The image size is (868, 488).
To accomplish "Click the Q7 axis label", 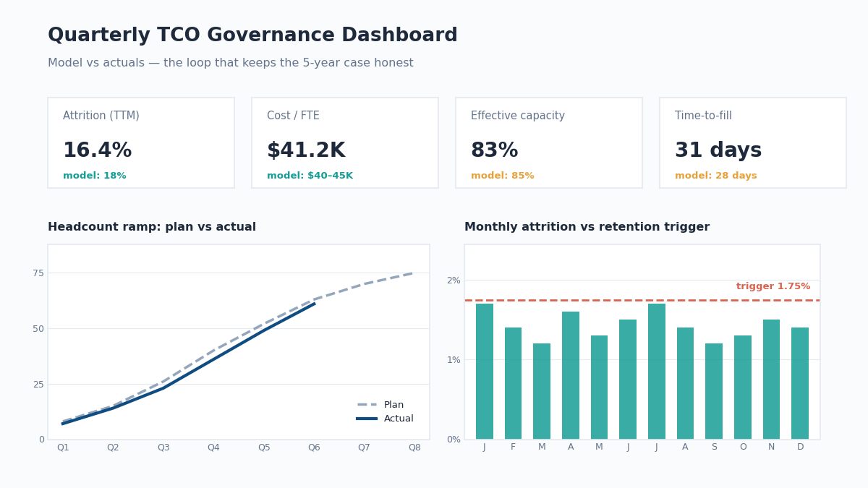I will (x=364, y=448).
